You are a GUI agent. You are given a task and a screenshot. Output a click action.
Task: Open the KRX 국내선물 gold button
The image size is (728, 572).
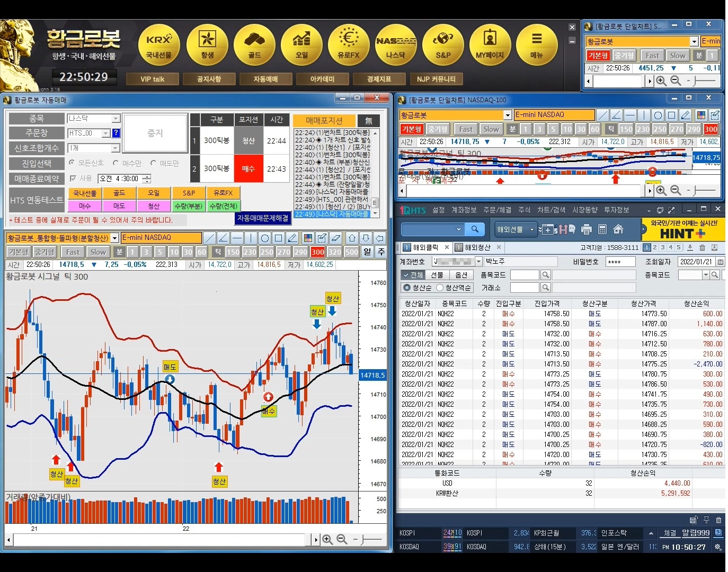[159, 45]
